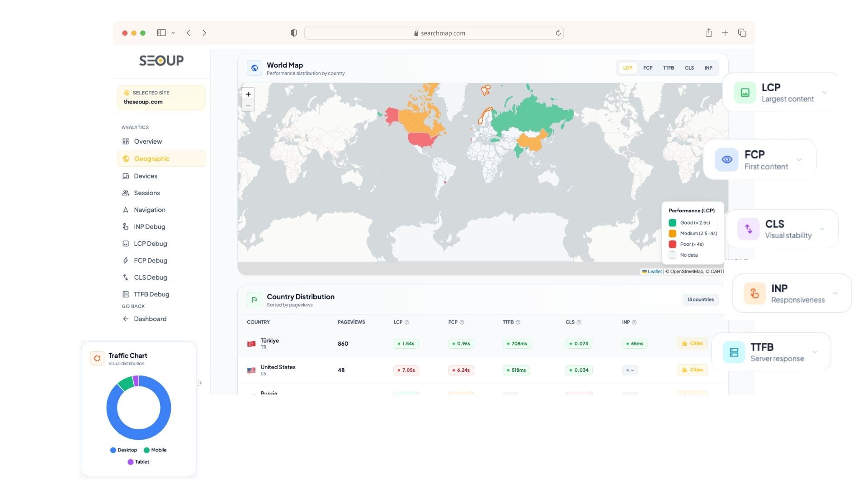
Task: Click the privacy shield icon
Action: 293,33
